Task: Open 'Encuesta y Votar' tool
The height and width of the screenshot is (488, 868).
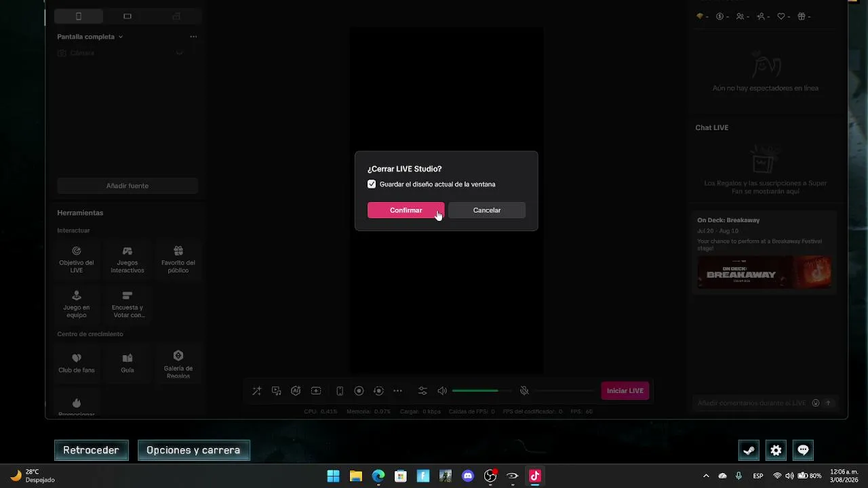Action: [x=127, y=304]
